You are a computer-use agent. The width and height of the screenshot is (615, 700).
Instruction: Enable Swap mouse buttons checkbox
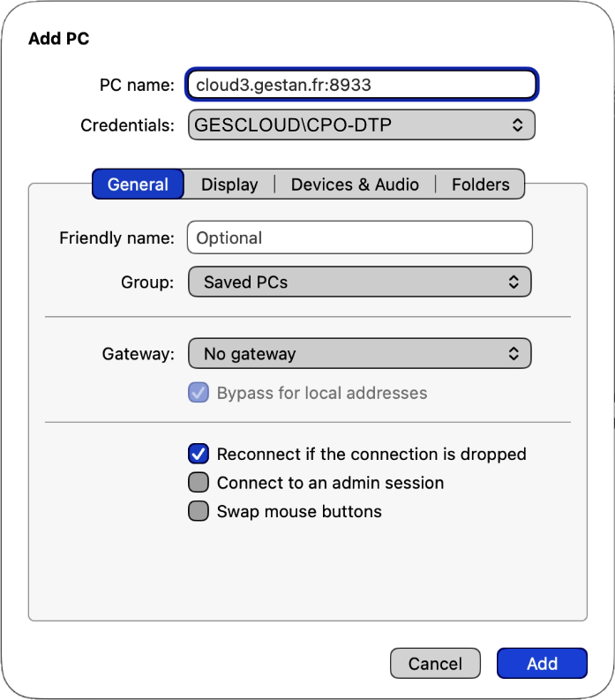tap(199, 511)
